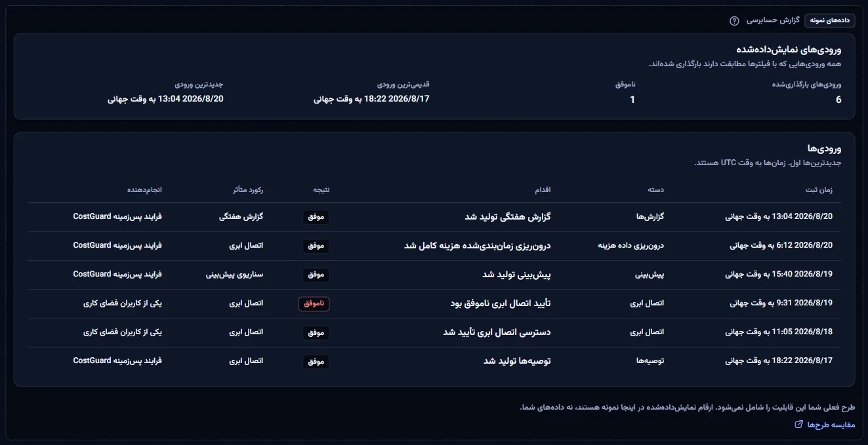Select the action توصیه‌ها تولید شد

coord(517,362)
